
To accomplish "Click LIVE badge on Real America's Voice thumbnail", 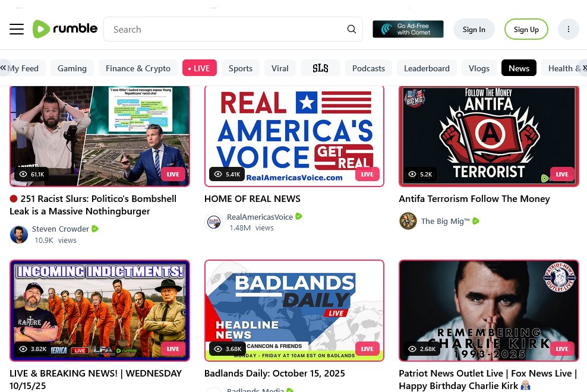I will [x=367, y=174].
